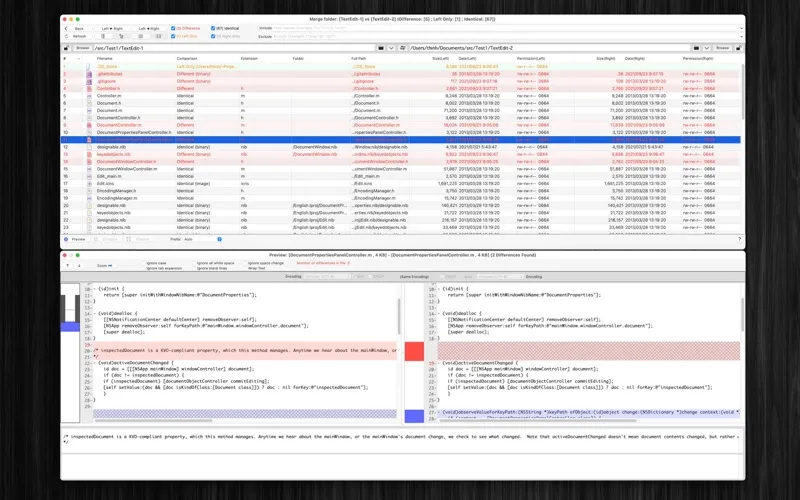Sort by Full Path column header

point(359,59)
